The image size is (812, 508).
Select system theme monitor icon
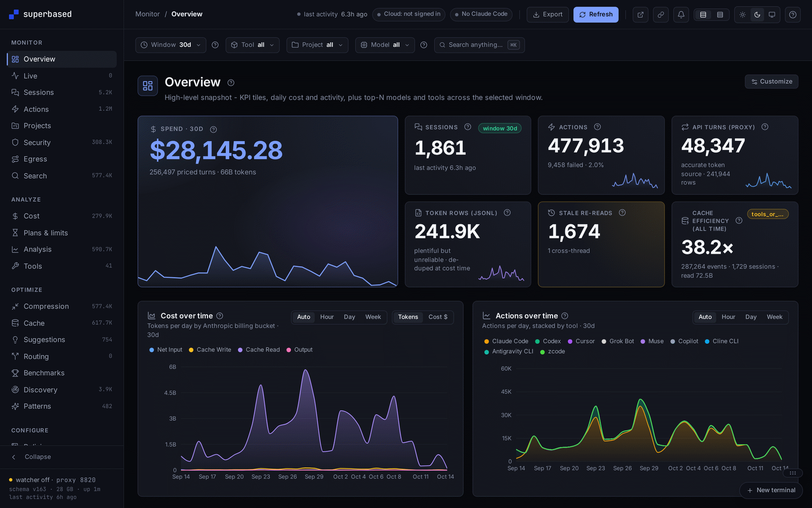(x=772, y=14)
